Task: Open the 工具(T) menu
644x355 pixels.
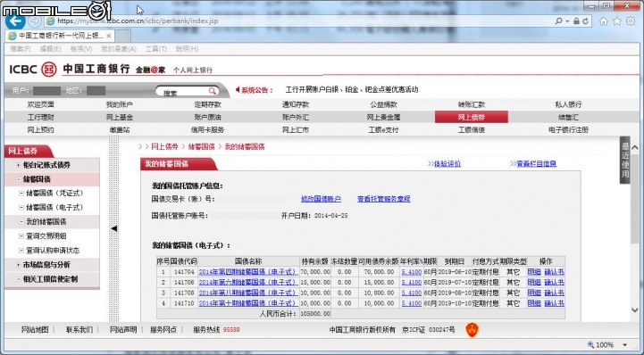Action: (x=156, y=49)
